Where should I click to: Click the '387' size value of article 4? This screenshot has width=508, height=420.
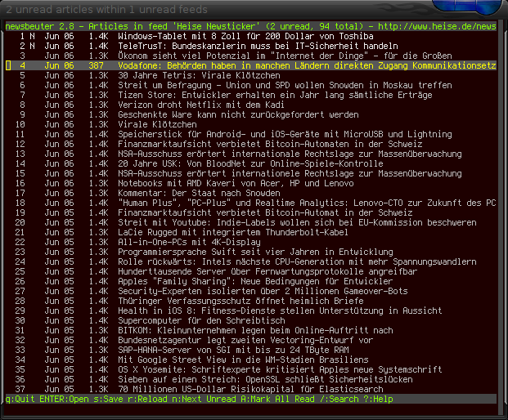[97, 65]
